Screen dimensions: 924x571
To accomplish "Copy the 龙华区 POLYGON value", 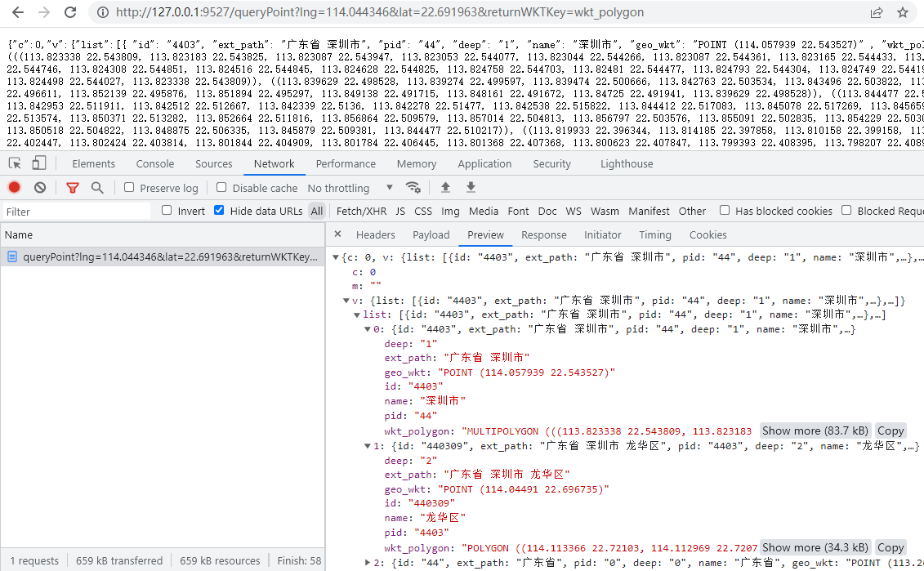I will [x=891, y=547].
